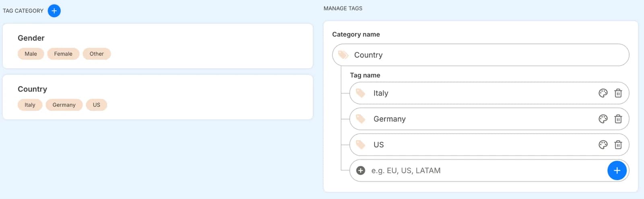Select the US chip in Country card
The image size is (644, 199).
pyautogui.click(x=97, y=105)
